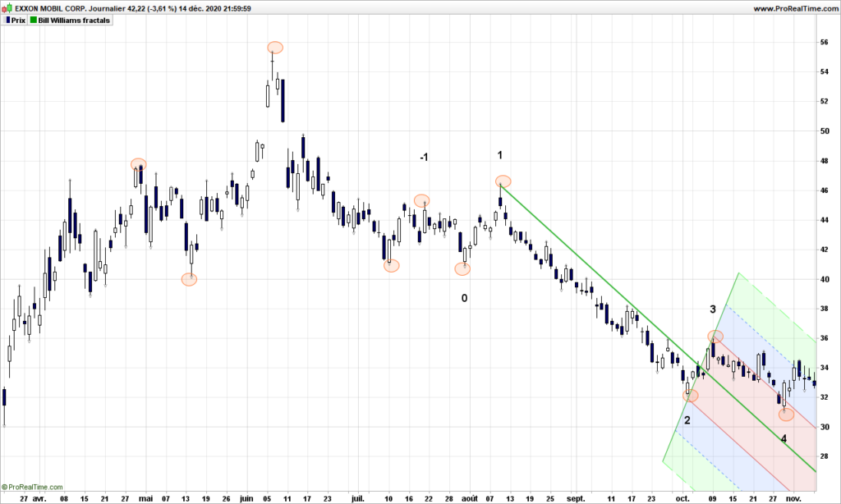
Task: Click the 36 price axis label
Action: click(824, 338)
